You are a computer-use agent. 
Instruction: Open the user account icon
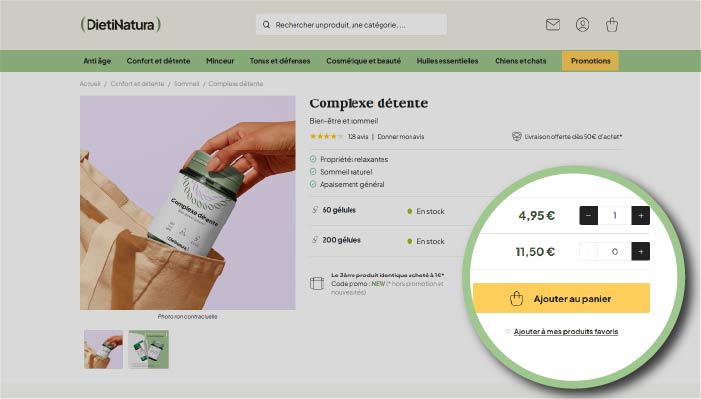tap(582, 25)
